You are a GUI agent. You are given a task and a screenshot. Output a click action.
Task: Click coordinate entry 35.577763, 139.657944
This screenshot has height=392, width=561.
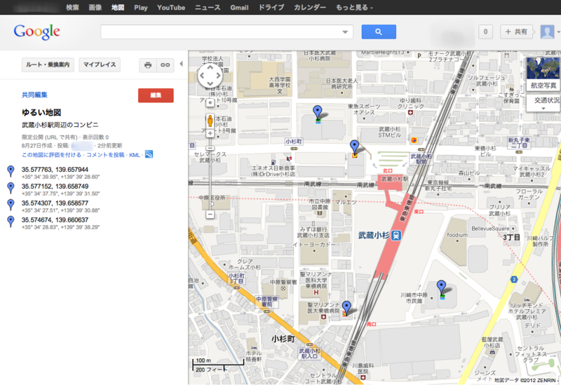point(55,170)
